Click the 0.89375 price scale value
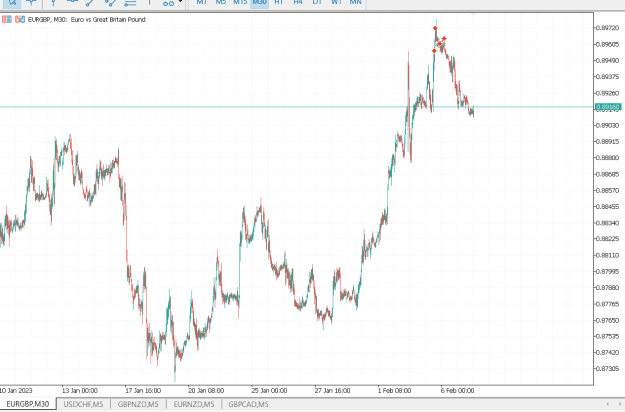This screenshot has width=625, height=412. coord(607,77)
